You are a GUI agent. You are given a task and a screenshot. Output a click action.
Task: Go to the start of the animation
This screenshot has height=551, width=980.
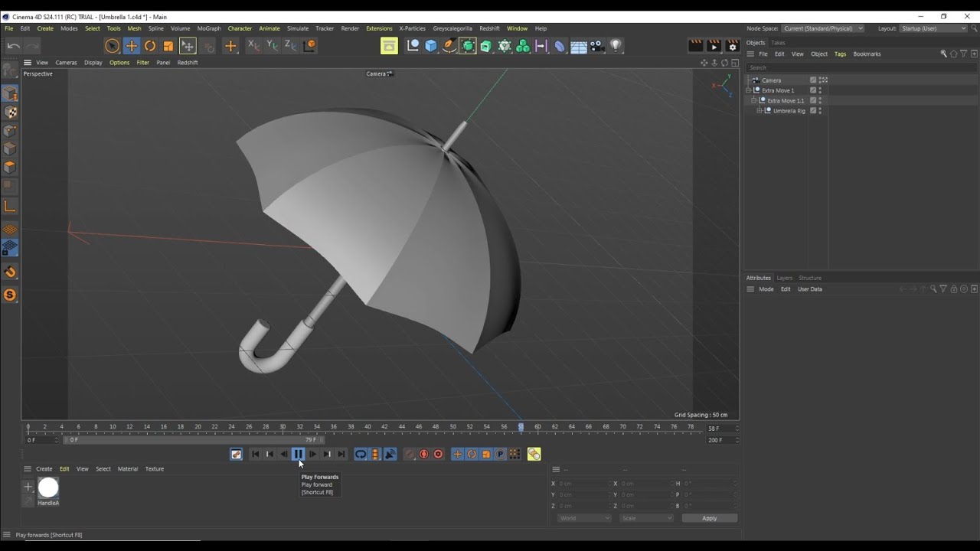[255, 455]
